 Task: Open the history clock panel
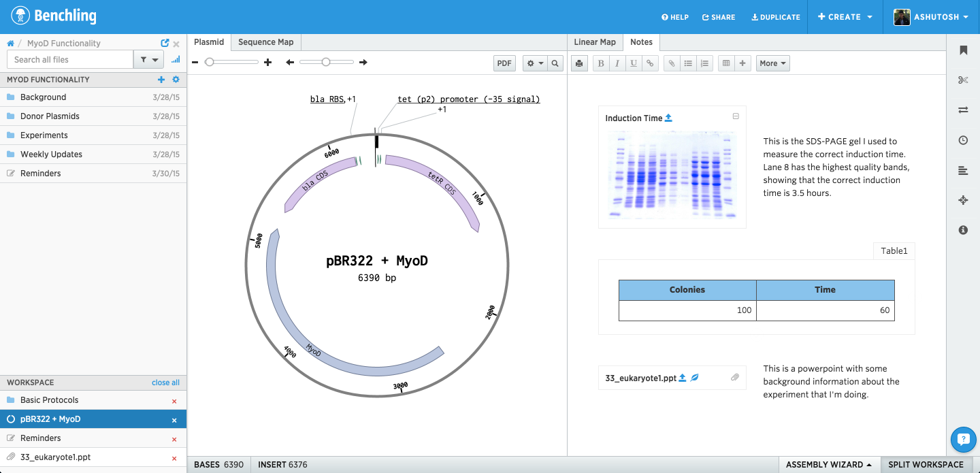[963, 140]
